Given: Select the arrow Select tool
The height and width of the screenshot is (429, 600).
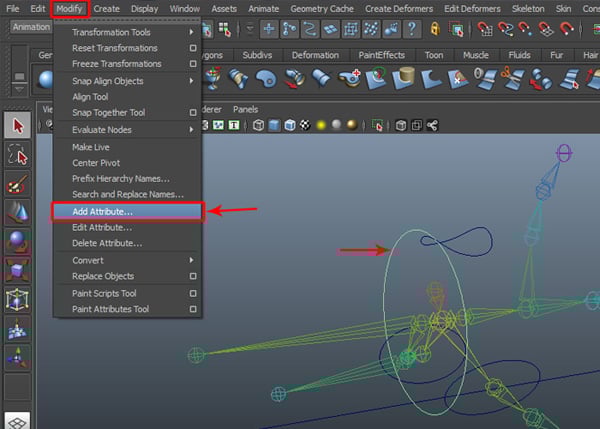Looking at the screenshot, I should pos(18,126).
